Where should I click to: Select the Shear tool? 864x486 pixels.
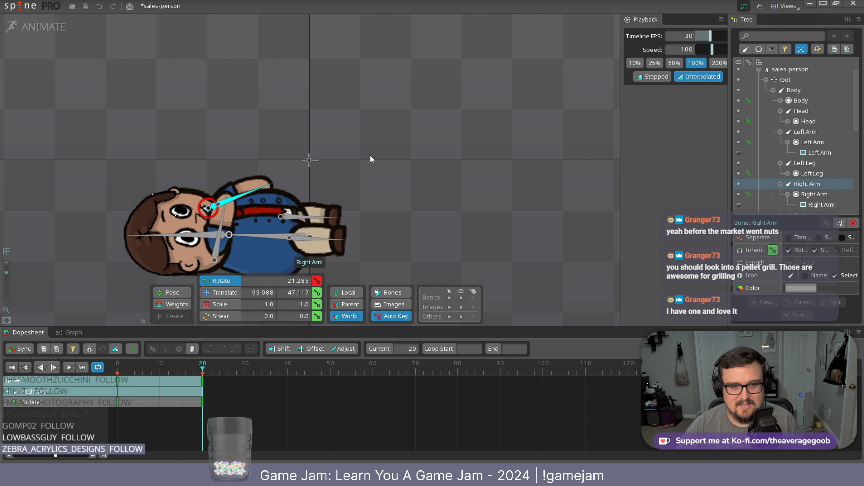click(220, 316)
